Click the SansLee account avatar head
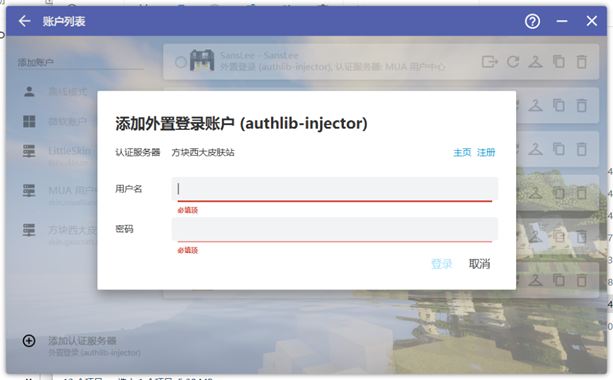The image size is (613, 380). tap(202, 61)
